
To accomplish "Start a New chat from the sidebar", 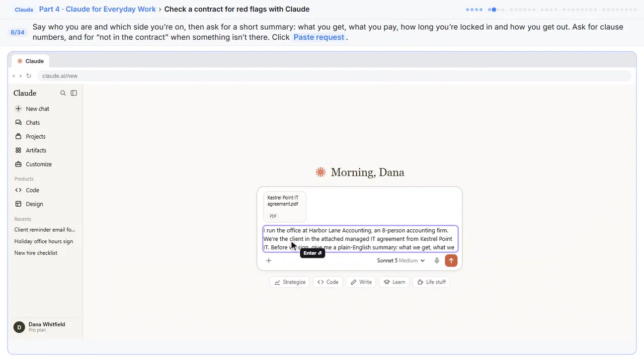I will pos(45,109).
